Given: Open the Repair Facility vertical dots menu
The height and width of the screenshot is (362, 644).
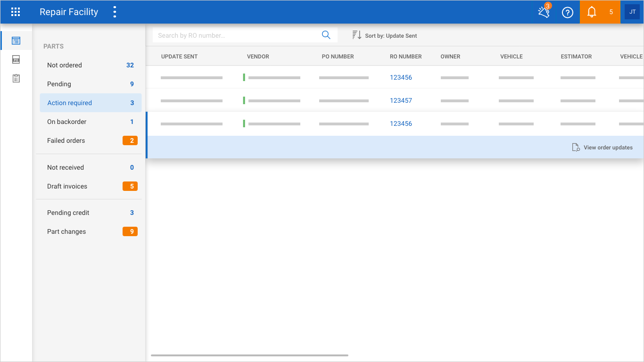Looking at the screenshot, I should click(115, 12).
